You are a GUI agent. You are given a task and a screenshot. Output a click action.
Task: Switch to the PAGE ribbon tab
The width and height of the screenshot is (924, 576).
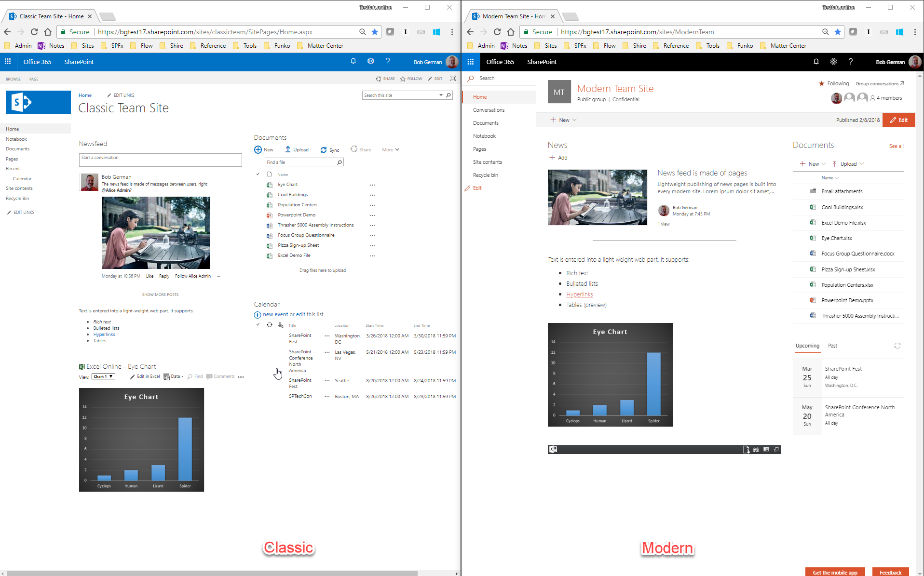pos(34,79)
